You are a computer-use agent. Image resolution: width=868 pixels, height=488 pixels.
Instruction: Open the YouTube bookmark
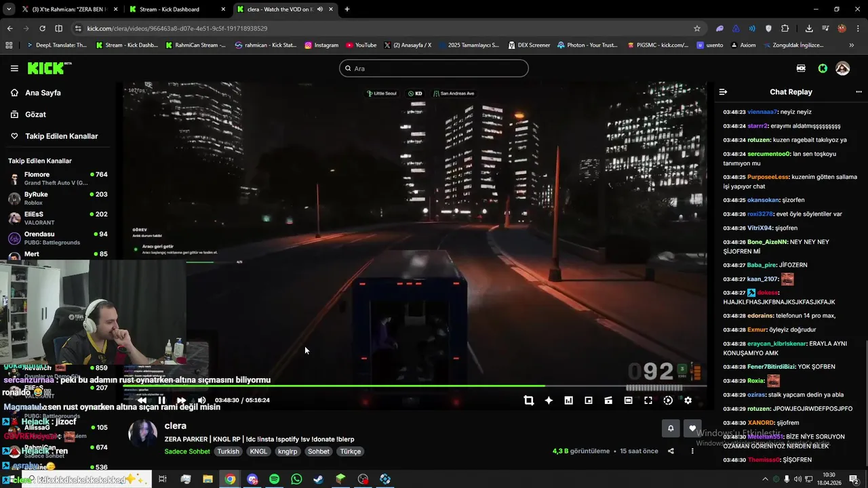click(x=361, y=45)
